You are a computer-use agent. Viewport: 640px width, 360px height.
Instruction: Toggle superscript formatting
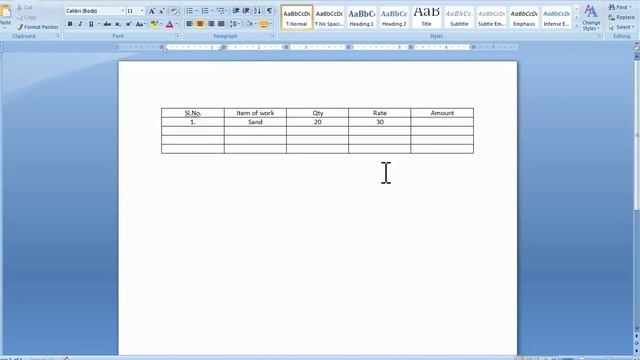point(128,24)
